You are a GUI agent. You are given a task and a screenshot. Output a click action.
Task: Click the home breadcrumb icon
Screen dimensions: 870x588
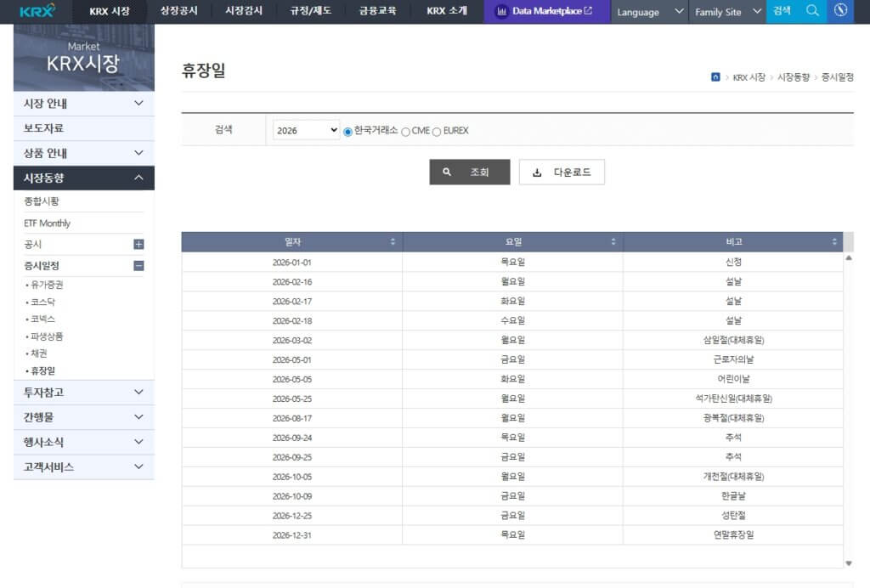point(715,76)
